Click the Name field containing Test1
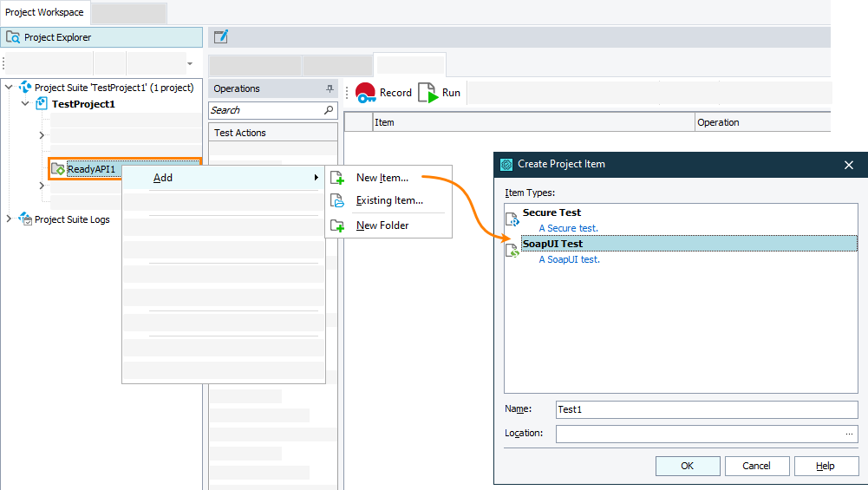This screenshot has width=868, height=490. [706, 409]
